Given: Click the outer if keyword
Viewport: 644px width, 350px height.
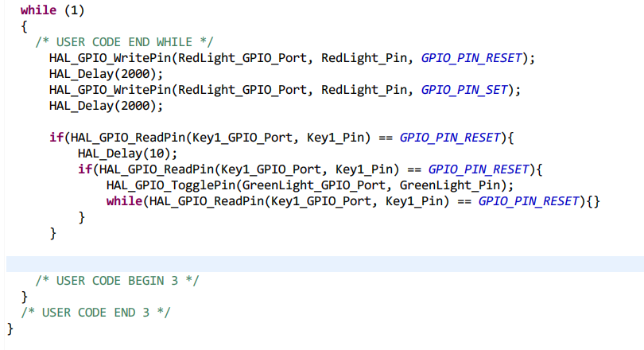Looking at the screenshot, I should [56, 138].
